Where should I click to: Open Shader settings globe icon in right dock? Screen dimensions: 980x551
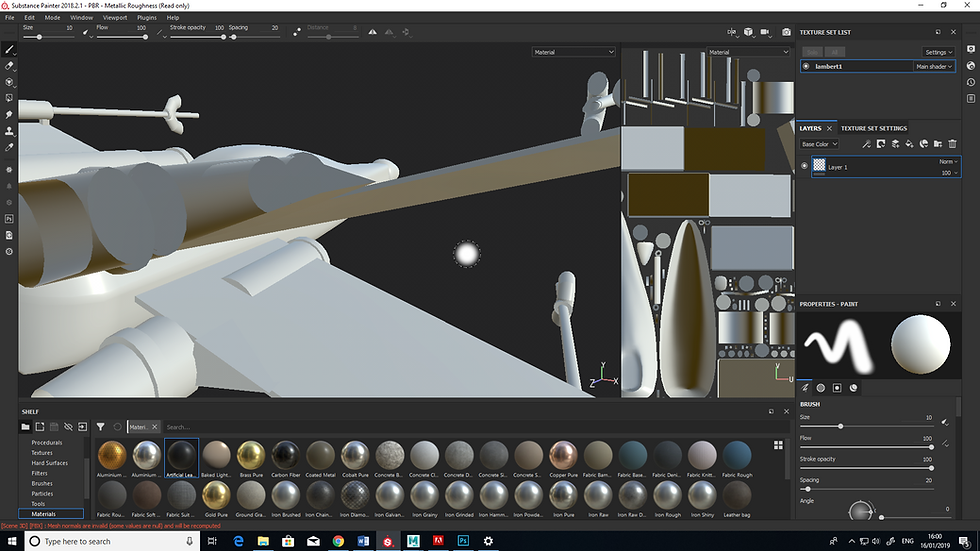[971, 66]
